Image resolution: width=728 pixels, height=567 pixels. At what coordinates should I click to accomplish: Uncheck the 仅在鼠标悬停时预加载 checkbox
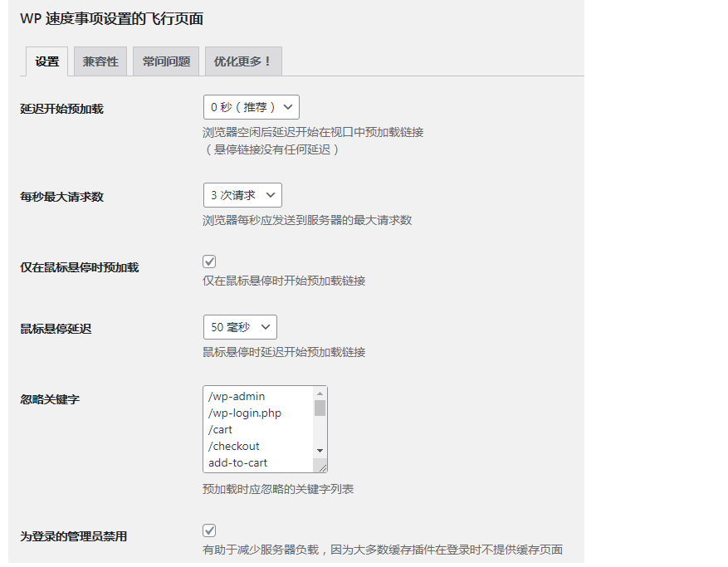[x=208, y=260]
